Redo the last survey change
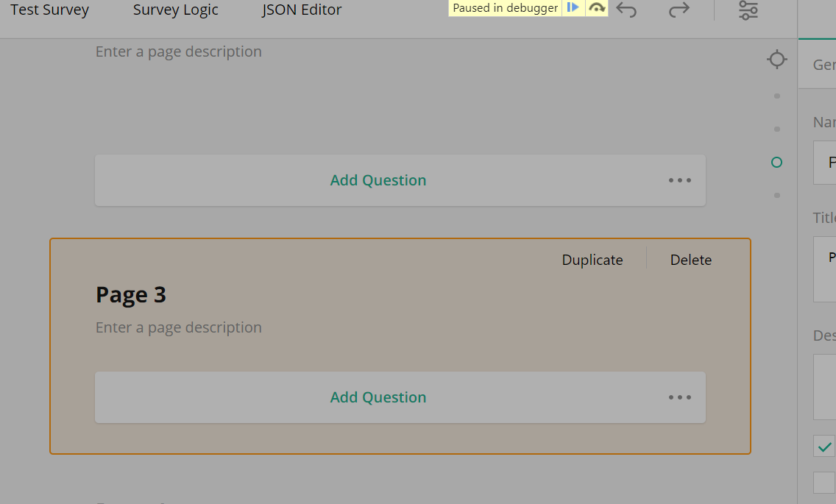The image size is (836, 504). click(x=679, y=11)
